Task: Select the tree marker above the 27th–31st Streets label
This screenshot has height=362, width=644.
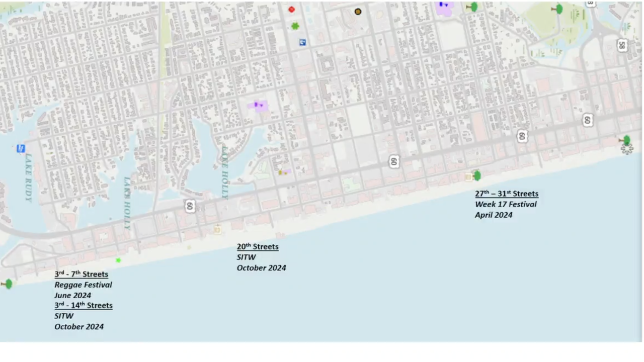Action: (x=476, y=175)
